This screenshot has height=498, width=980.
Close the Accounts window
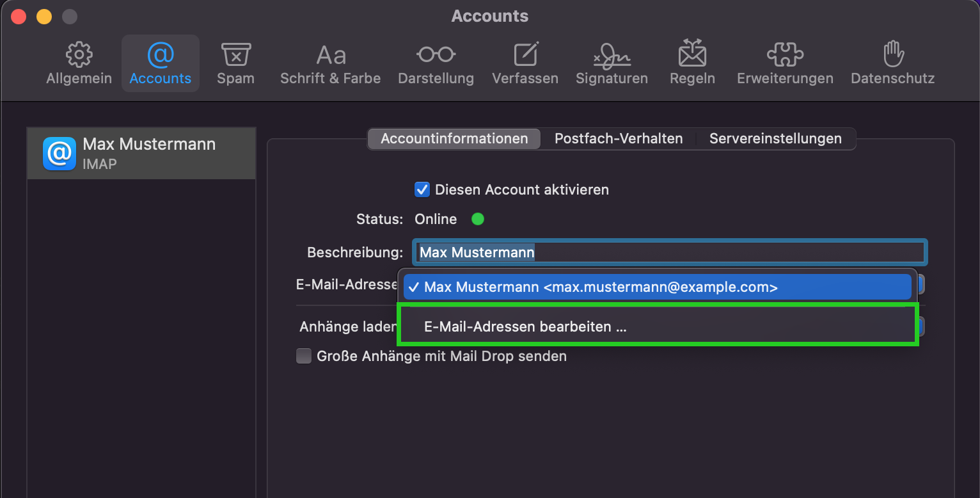[19, 17]
